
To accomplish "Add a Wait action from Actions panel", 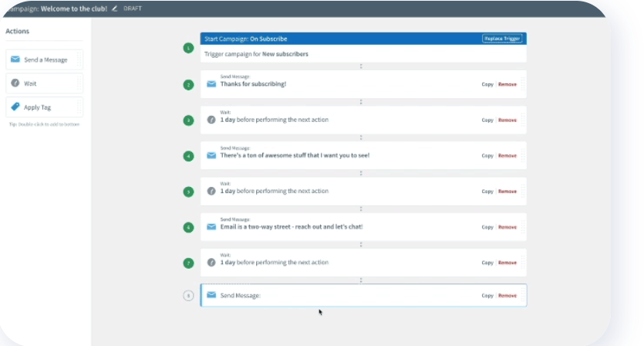I will (x=44, y=83).
